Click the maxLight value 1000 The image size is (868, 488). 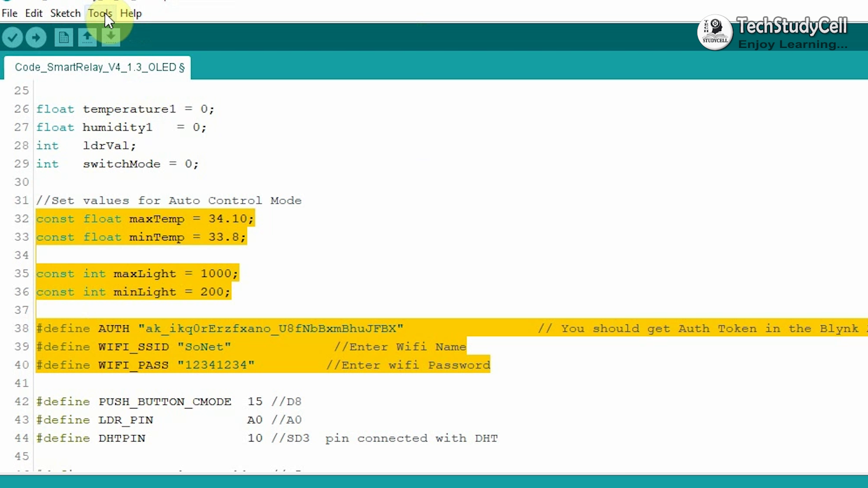[x=216, y=274]
